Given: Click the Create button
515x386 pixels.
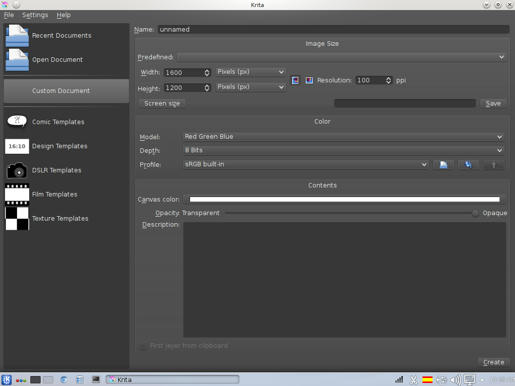Looking at the screenshot, I should pos(494,362).
